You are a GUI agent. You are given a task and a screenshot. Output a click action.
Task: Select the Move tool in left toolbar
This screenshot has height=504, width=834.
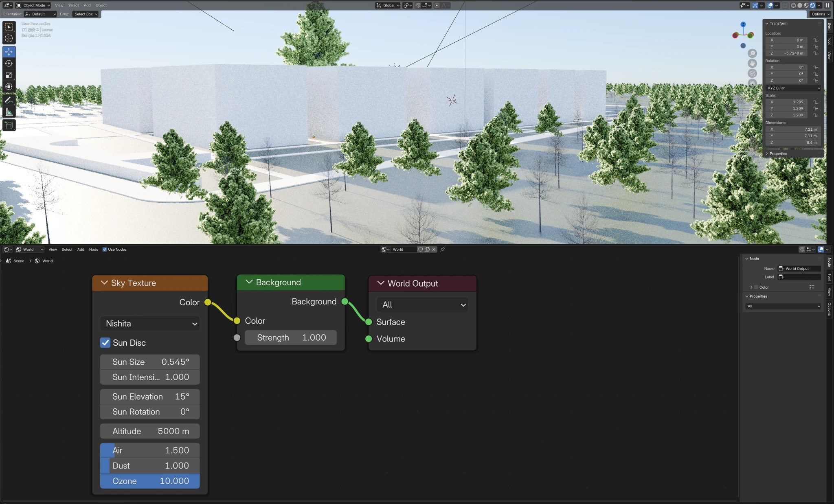coord(9,52)
